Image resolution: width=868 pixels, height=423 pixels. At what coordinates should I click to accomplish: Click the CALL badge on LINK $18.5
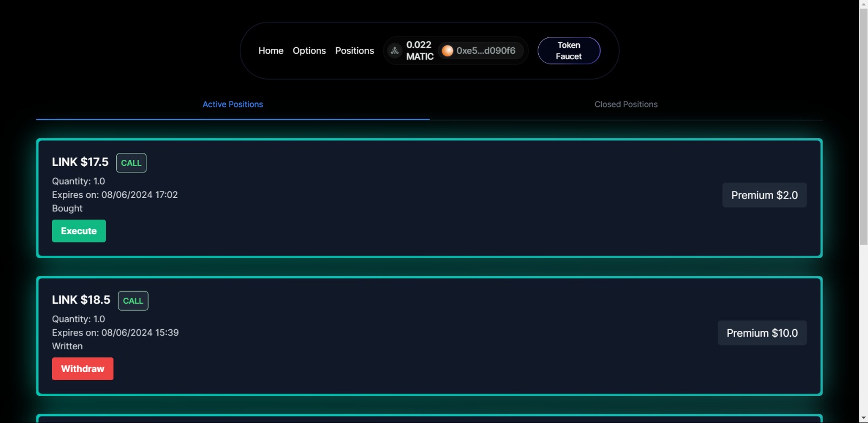(133, 300)
